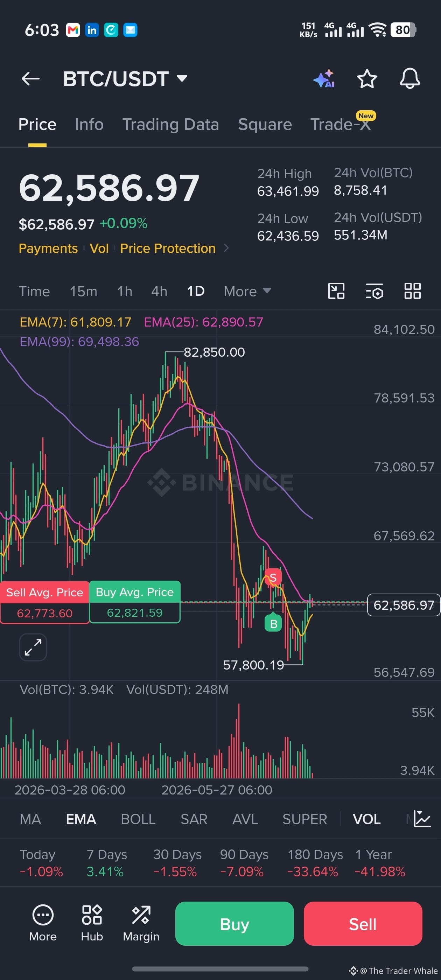Tap the green Buy button
The height and width of the screenshot is (980, 441).
tap(234, 924)
